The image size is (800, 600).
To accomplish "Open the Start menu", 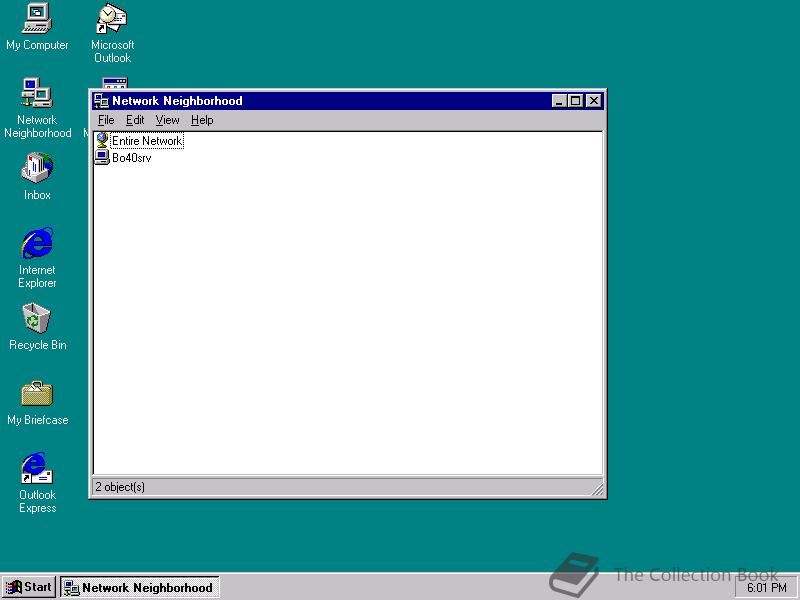I will point(29,587).
